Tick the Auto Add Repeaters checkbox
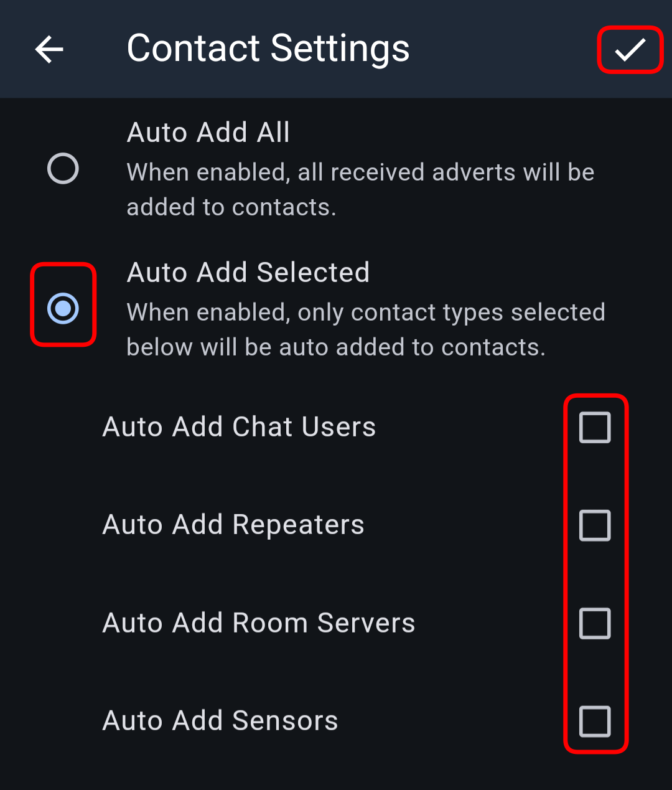672x790 pixels. click(x=595, y=525)
